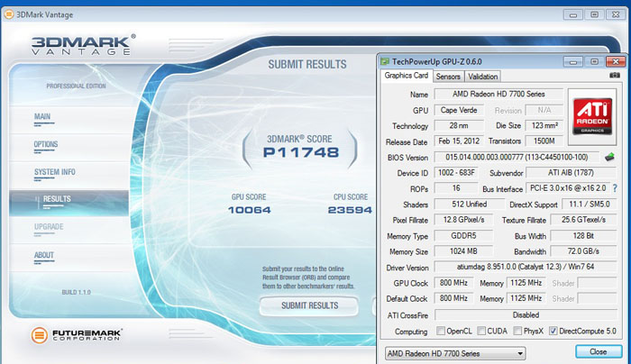This screenshot has height=364, width=631.
Task: Click the Release Date field Feb 15, 2012
Action: pyautogui.click(x=459, y=141)
